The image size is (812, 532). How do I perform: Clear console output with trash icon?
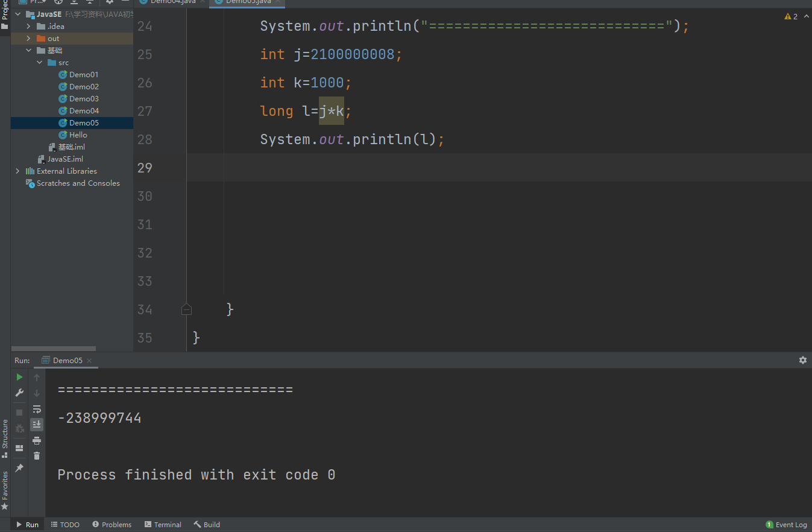click(x=37, y=456)
